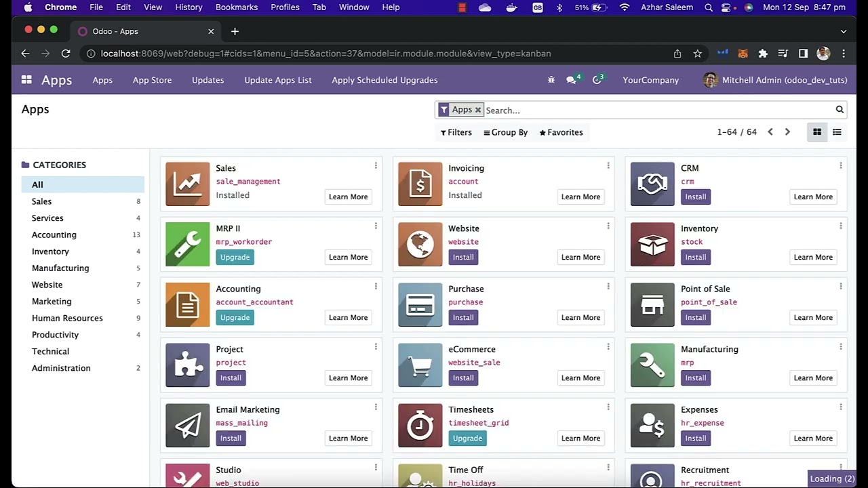Install the Website app
The image size is (868, 488).
(x=463, y=257)
